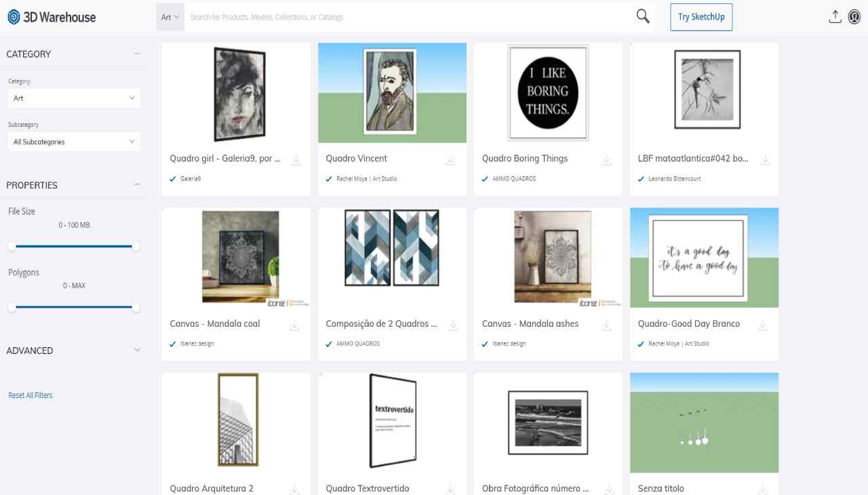Click the Try SketchUp button

[701, 17]
